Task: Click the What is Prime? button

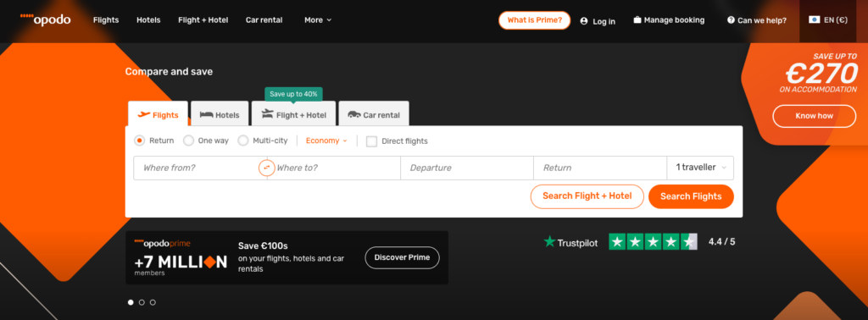Action: click(x=534, y=20)
